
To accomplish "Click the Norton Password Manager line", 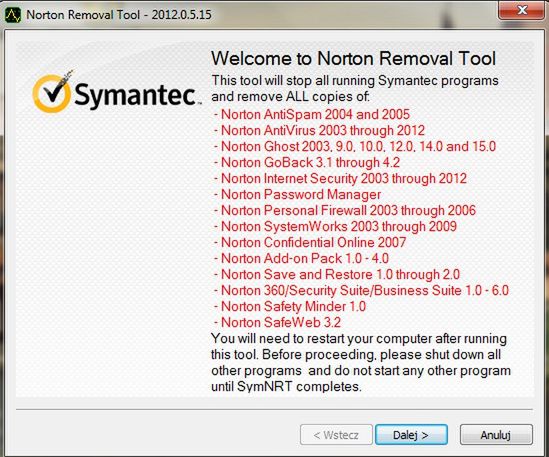I will click(297, 194).
